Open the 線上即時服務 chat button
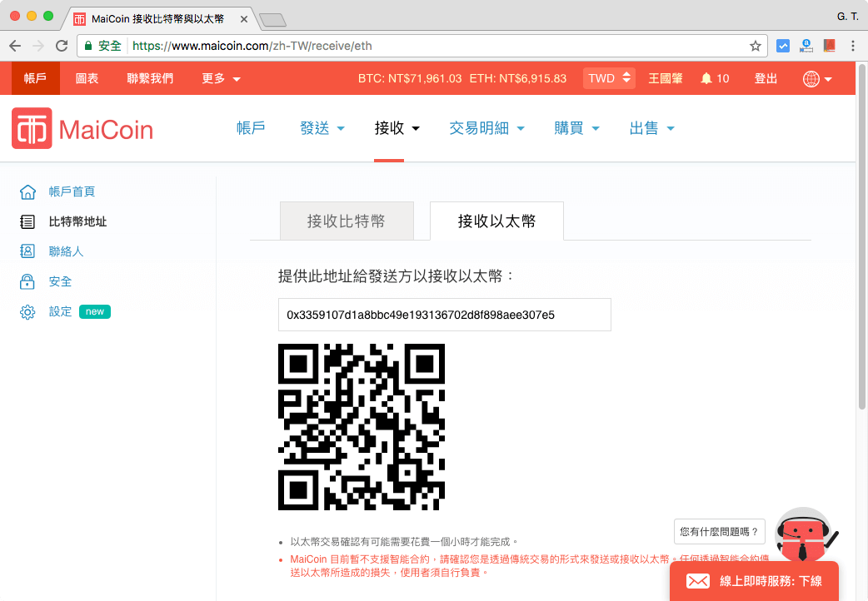This screenshot has height=601, width=868. (754, 581)
